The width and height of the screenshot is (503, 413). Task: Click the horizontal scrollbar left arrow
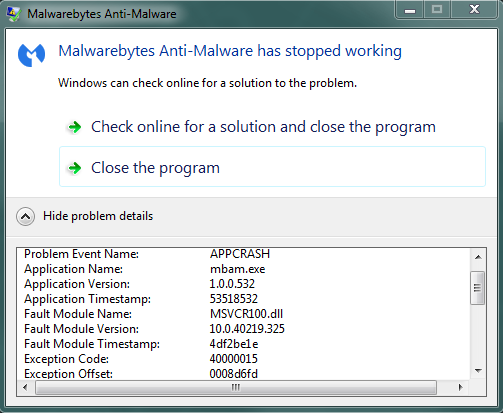click(x=25, y=387)
